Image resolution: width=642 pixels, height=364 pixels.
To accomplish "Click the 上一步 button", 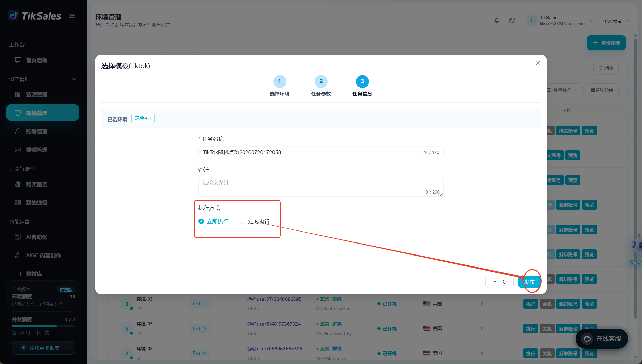I will coord(499,282).
